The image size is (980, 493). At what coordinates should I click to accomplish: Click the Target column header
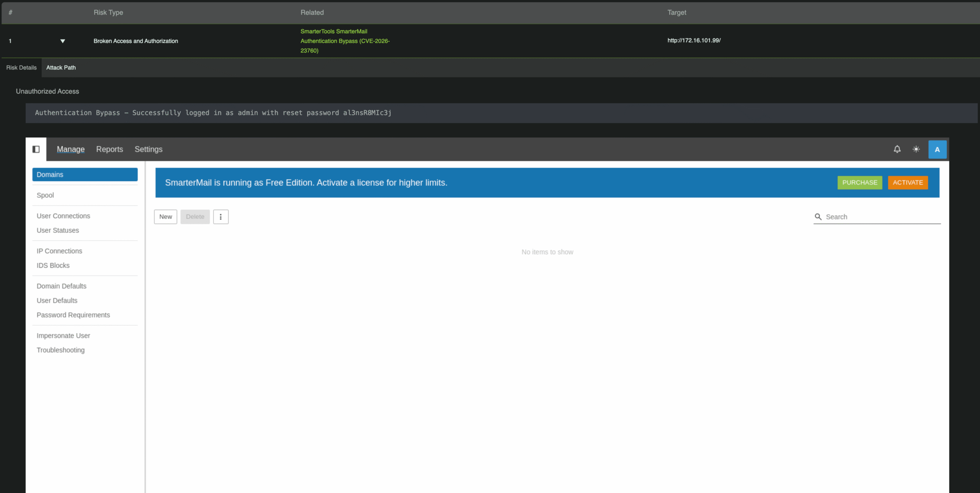tap(677, 13)
